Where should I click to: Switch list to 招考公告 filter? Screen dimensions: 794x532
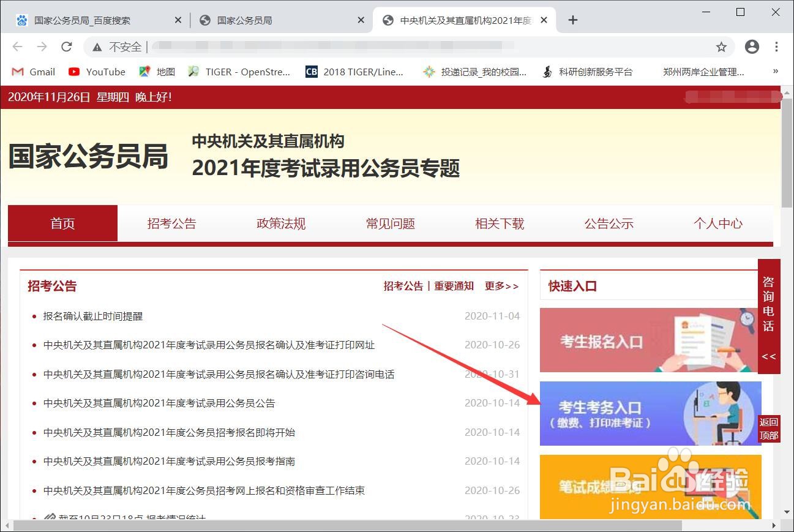[403, 286]
